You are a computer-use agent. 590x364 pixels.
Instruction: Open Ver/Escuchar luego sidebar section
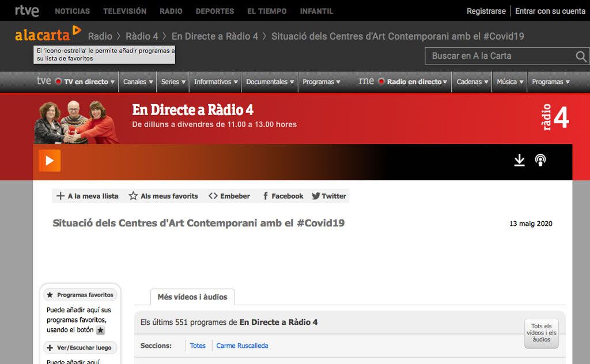point(81,347)
